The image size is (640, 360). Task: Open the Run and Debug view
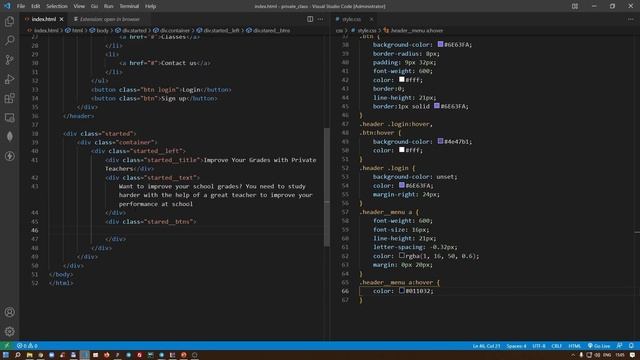coord(9,79)
